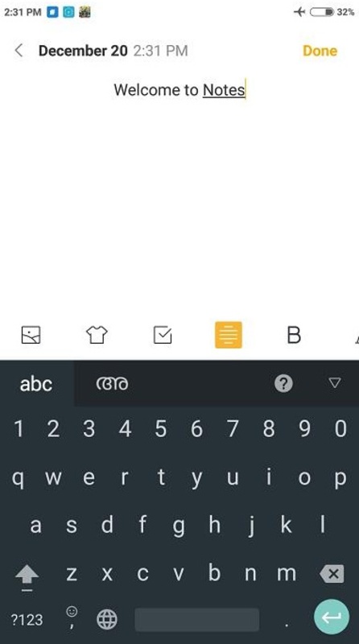The width and height of the screenshot is (359, 644).
Task: Toggle the center alignment button
Action: tap(229, 335)
